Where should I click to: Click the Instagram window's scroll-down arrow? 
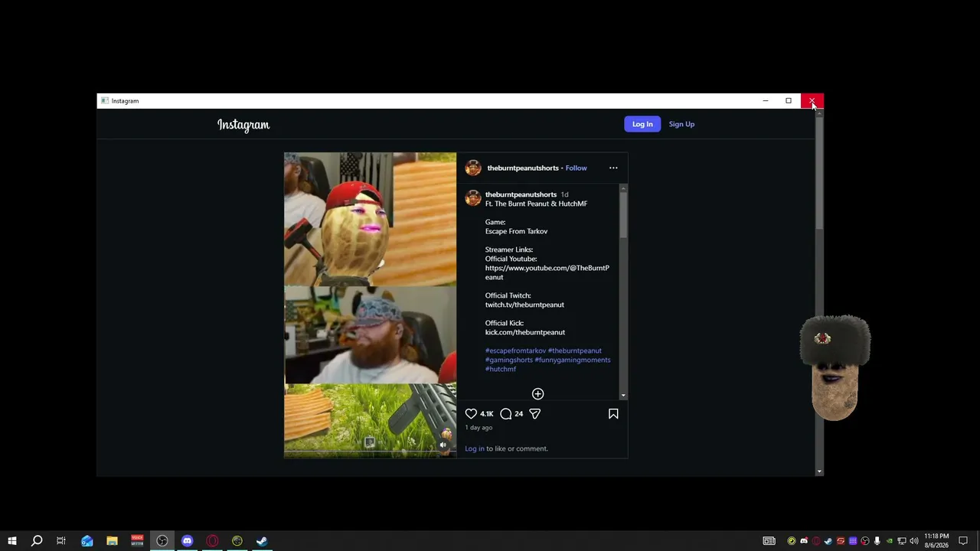click(x=819, y=471)
